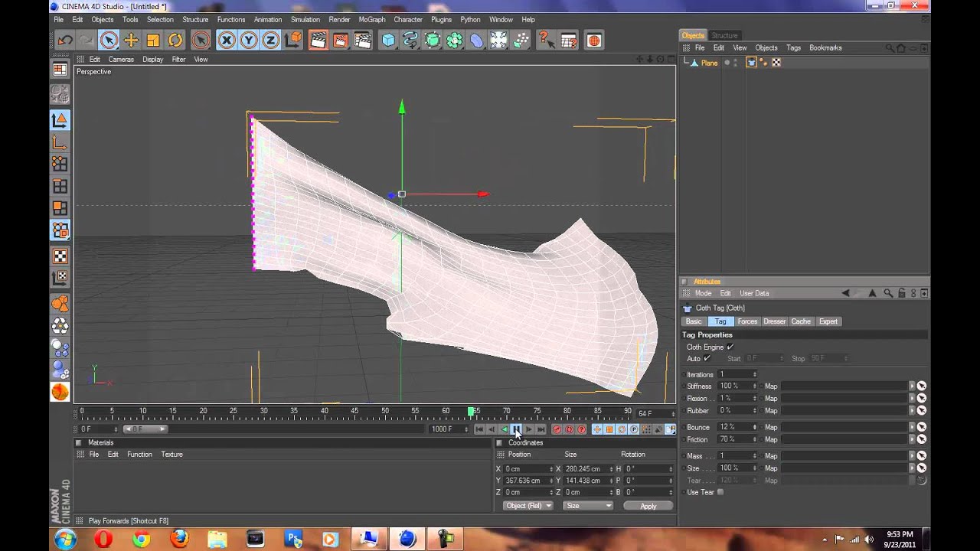The height and width of the screenshot is (551, 980).
Task: Open the MoGraph menu
Action: pos(371,20)
